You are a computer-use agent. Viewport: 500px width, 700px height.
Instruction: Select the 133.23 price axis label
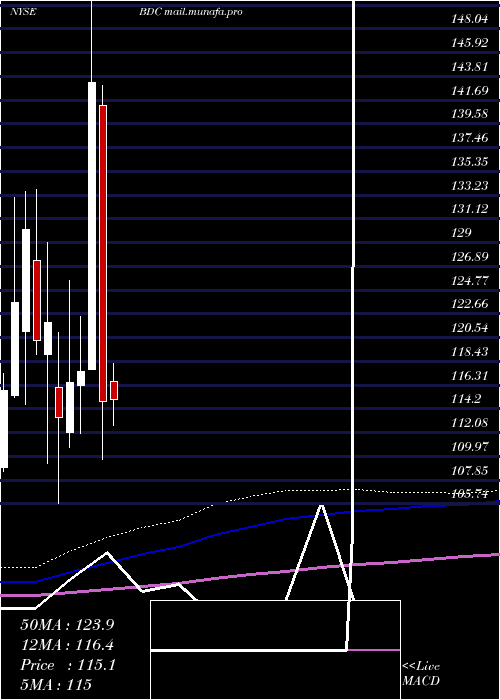[x=469, y=185]
